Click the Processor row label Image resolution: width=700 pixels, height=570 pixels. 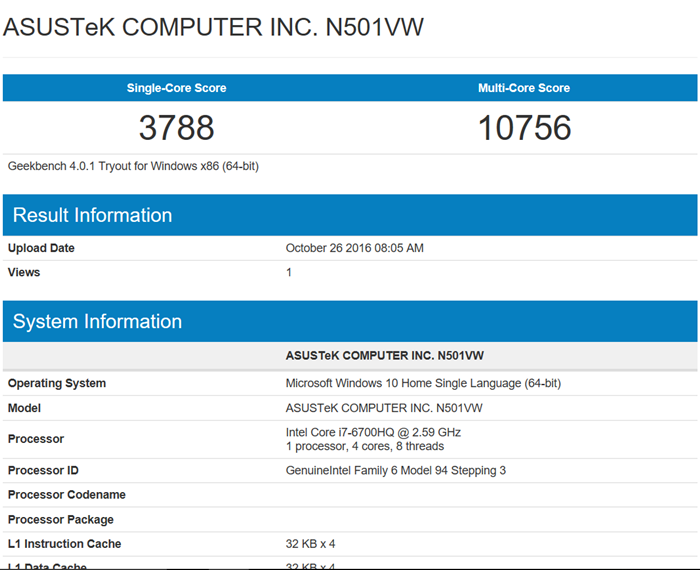pos(36,439)
